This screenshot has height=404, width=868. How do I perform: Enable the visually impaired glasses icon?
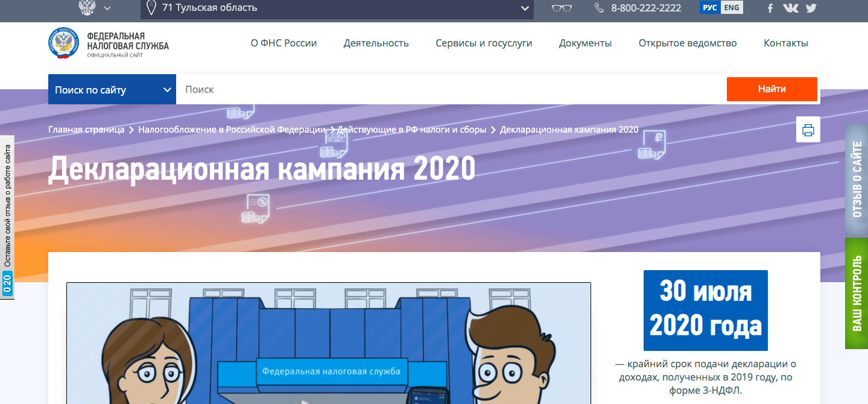[562, 8]
